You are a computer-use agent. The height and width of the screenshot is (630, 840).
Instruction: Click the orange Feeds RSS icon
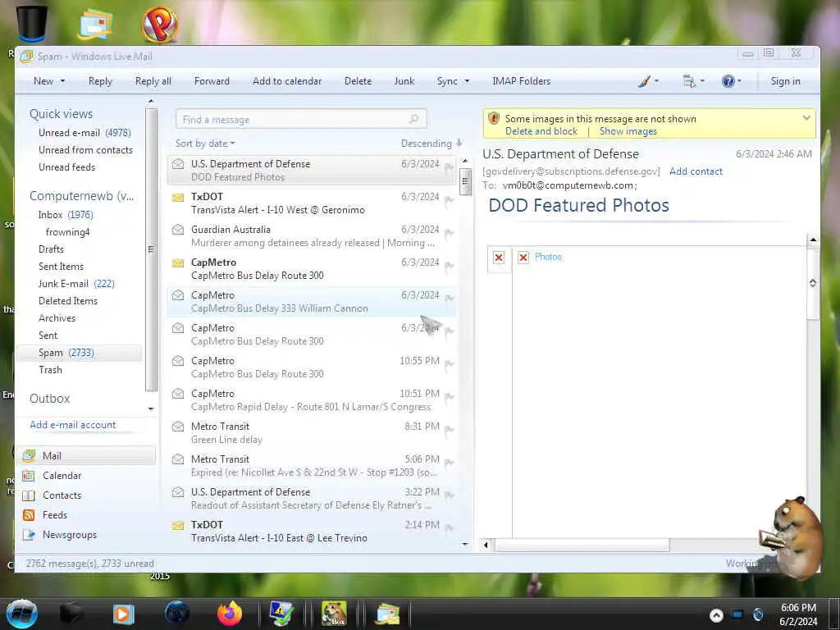click(29, 515)
